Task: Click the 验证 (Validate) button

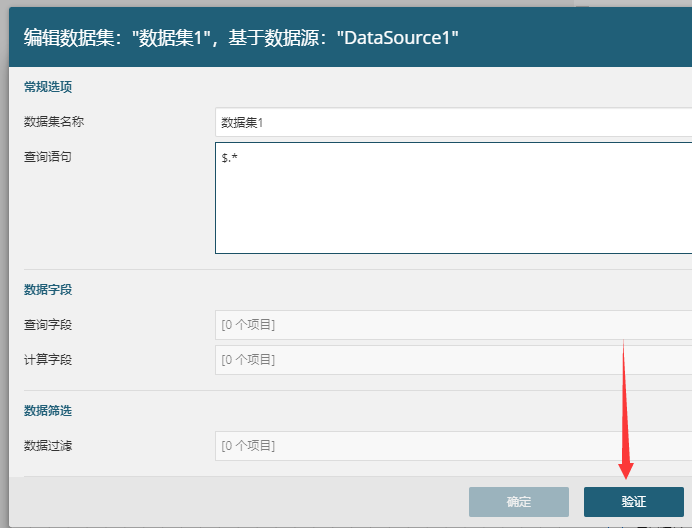Action: pyautogui.click(x=633, y=502)
